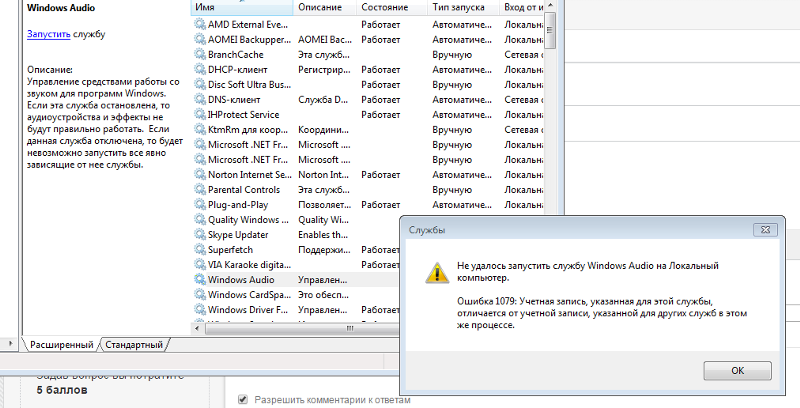Click the yellow warning icon in error dialog
800x408 pixels.
pos(437,273)
